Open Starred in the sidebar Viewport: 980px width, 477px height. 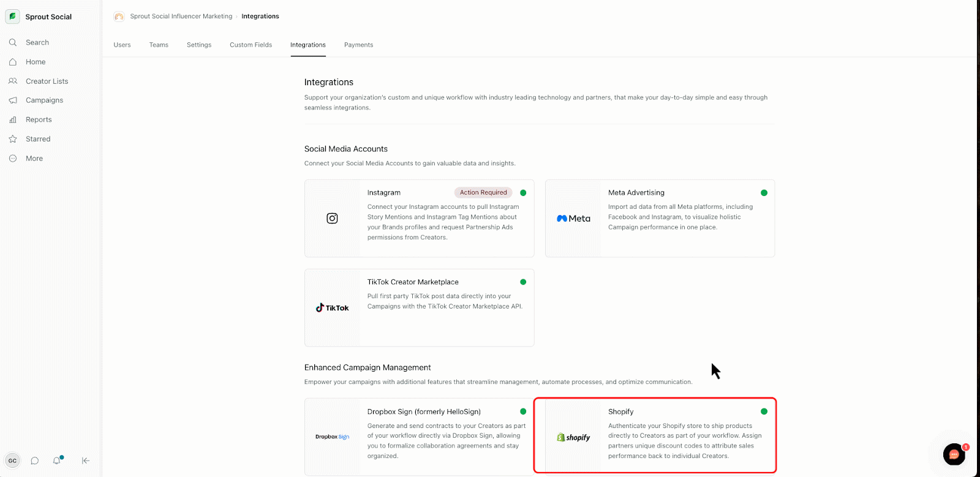tap(38, 139)
